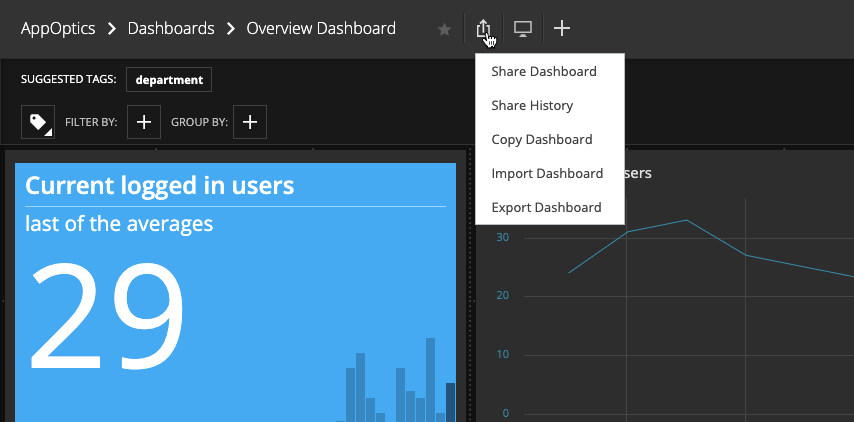The width and height of the screenshot is (854, 422).
Task: Click the bar sparkline in blue tile
Action: pos(396,380)
